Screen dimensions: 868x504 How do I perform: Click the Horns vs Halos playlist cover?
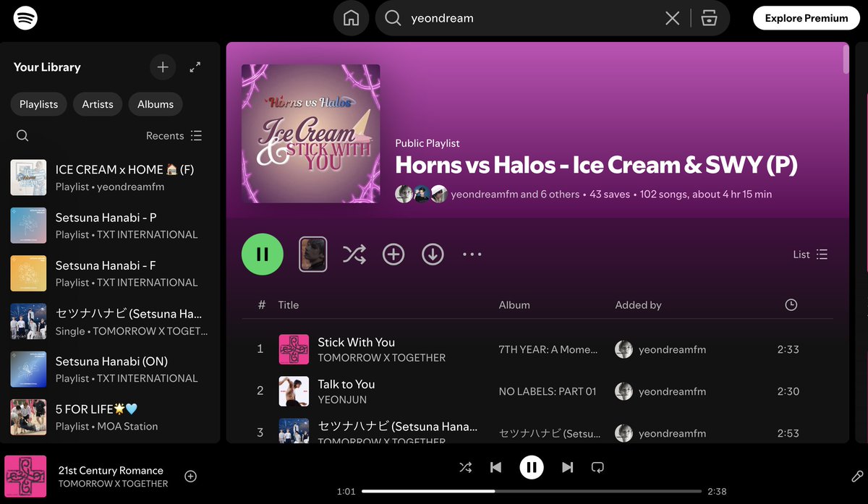311,134
